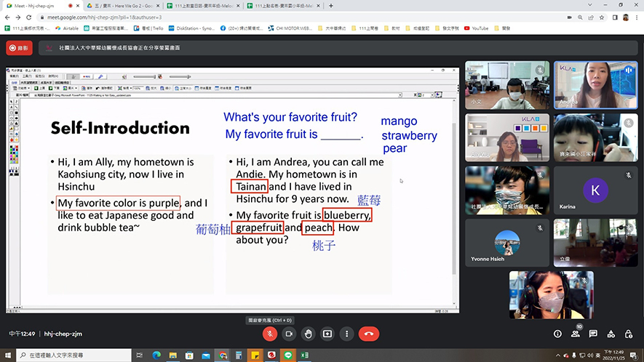Open more options three-dot menu
644x362 pixels.
coord(346,334)
